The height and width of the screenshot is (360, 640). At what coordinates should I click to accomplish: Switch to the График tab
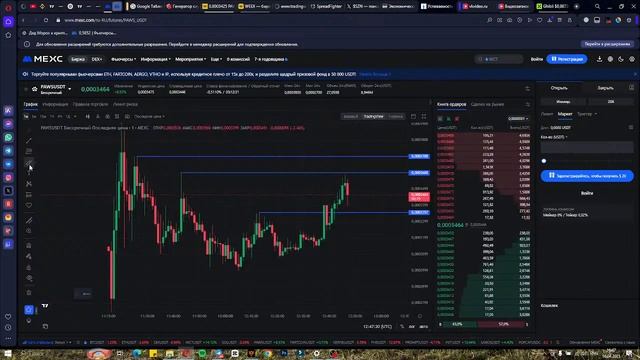tap(31, 104)
